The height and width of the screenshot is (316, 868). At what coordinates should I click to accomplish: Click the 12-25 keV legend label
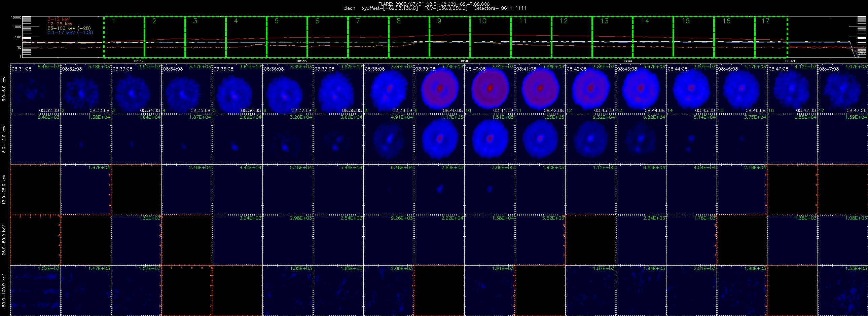coord(60,24)
